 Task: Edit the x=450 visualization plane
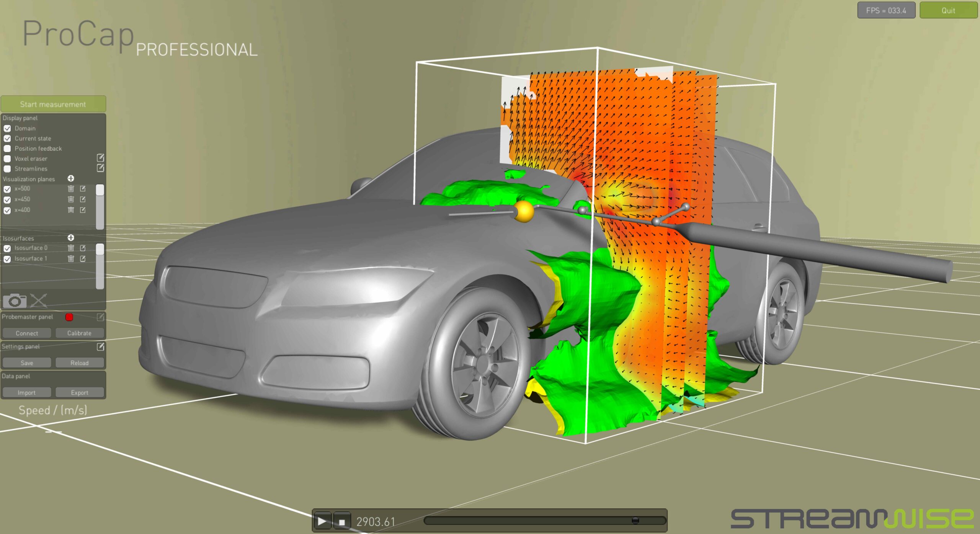83,199
